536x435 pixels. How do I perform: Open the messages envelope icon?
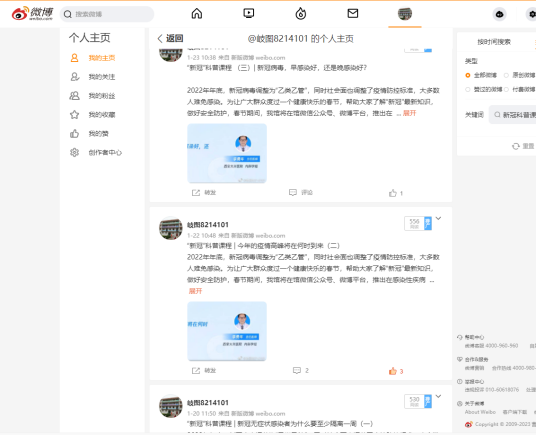[352, 14]
